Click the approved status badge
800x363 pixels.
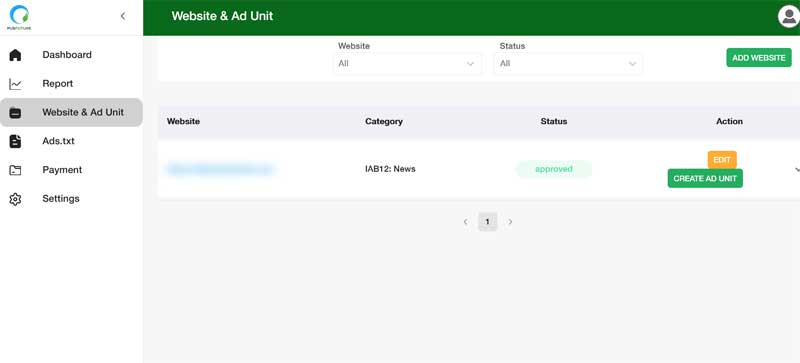click(x=554, y=169)
